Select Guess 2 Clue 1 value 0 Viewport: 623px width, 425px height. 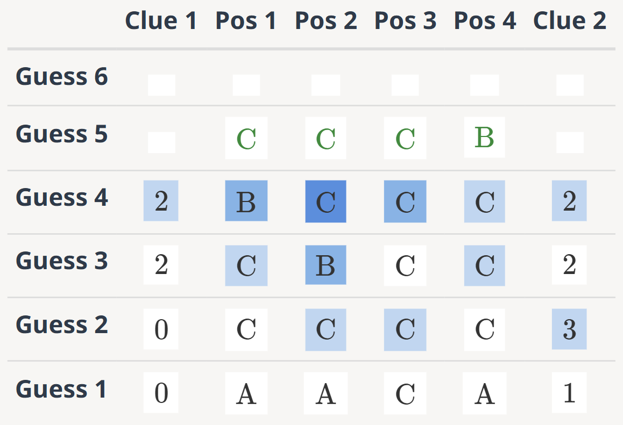(x=161, y=329)
